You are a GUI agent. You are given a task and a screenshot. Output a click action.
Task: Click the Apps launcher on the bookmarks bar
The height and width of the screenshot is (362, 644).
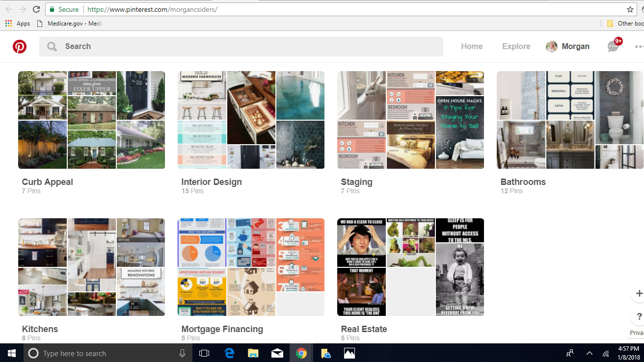pos(8,23)
